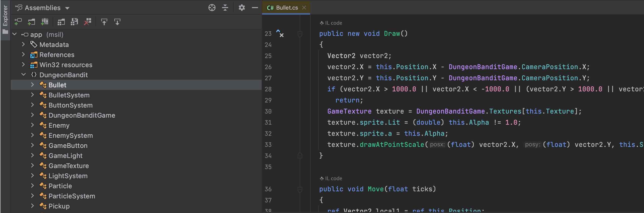The width and height of the screenshot is (644, 213).
Task: Close the Bullet.cs tab
Action: (304, 8)
